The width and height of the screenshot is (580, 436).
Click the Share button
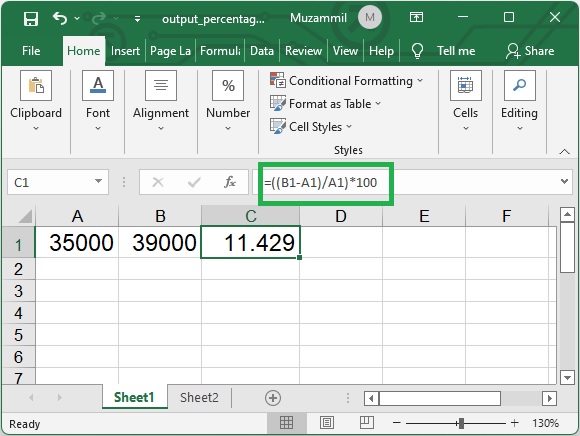point(530,51)
